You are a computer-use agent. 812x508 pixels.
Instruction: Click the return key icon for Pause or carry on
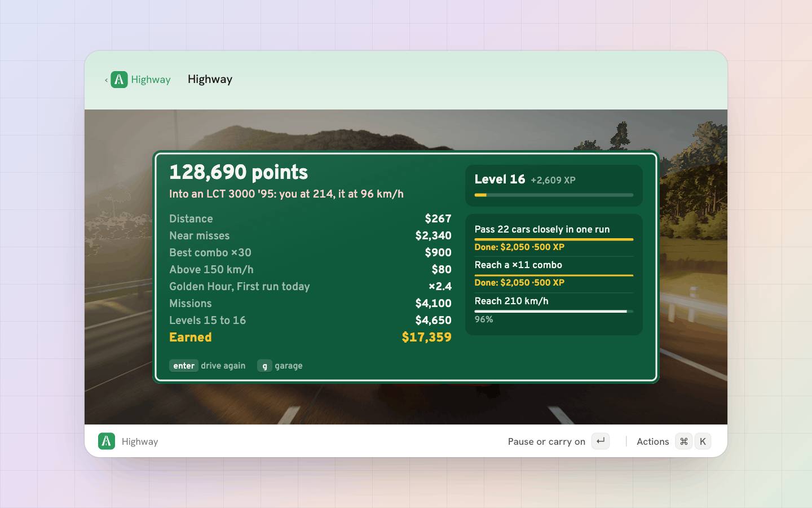click(601, 441)
